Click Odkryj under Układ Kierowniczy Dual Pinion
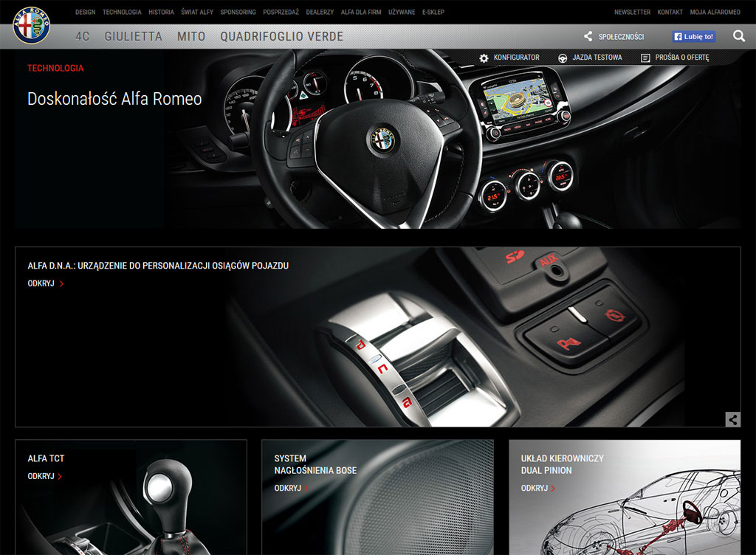756x555 pixels. (538, 488)
